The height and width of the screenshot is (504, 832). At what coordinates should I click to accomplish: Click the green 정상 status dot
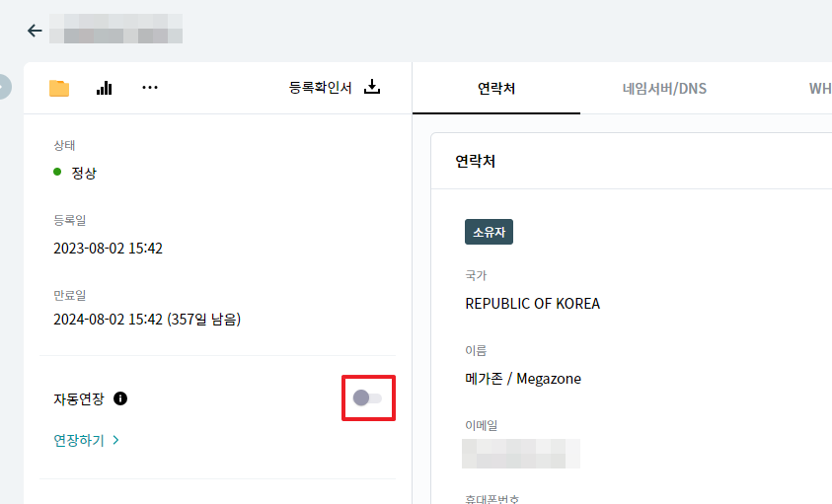(x=58, y=173)
